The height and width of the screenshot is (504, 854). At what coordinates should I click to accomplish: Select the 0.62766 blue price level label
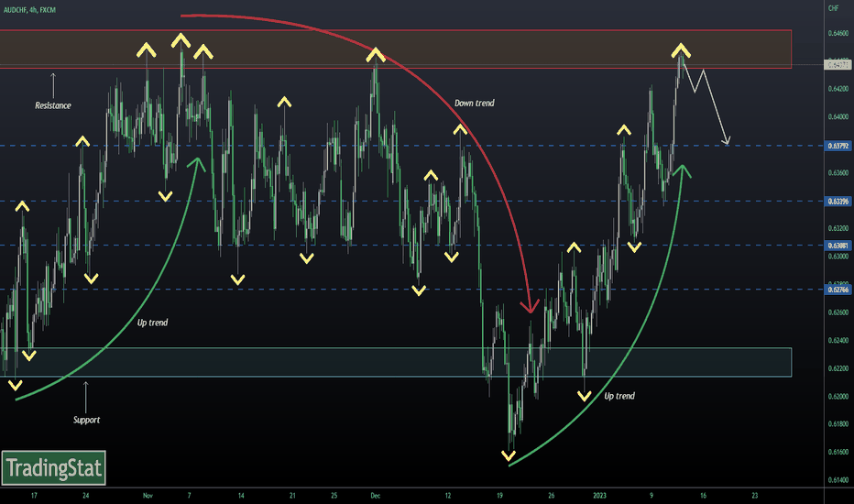point(838,290)
